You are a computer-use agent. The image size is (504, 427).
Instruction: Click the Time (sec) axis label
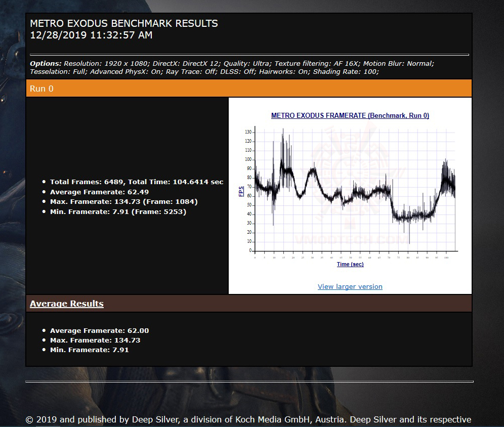350,264
